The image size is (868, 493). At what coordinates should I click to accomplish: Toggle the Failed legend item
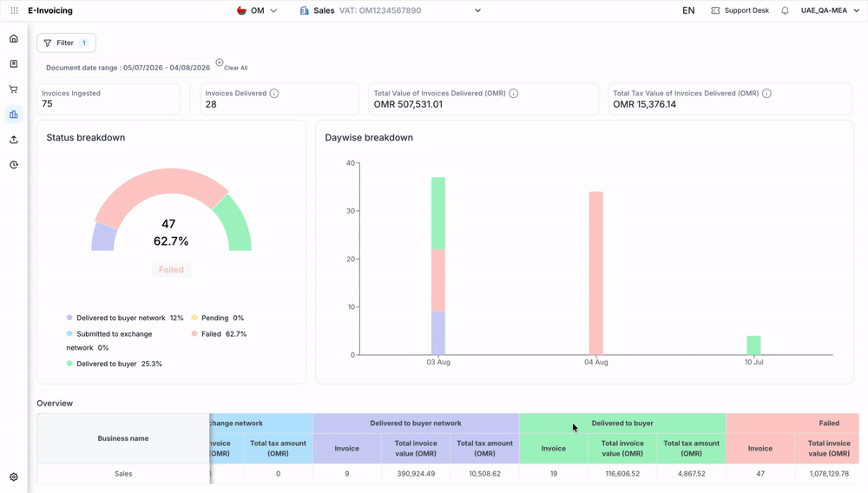(x=220, y=334)
